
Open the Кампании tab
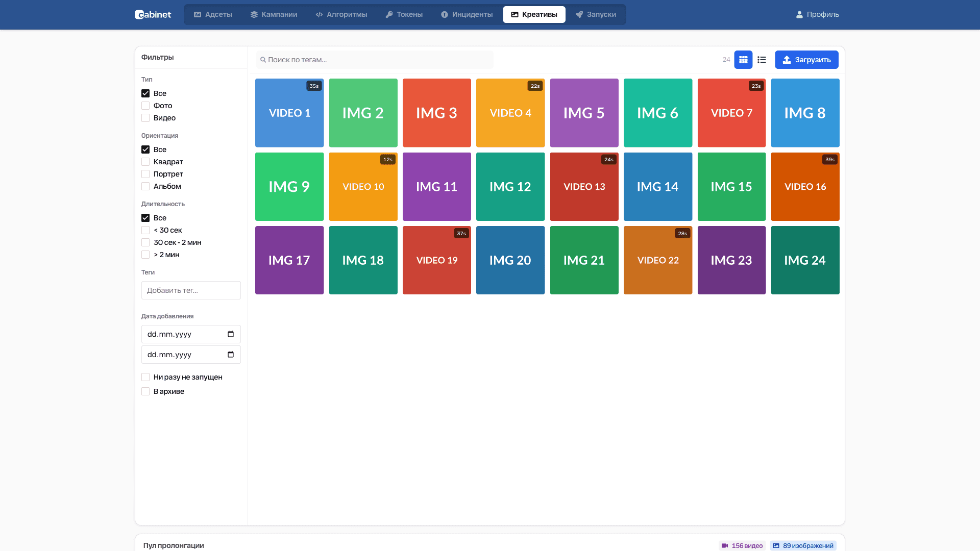pyautogui.click(x=274, y=14)
